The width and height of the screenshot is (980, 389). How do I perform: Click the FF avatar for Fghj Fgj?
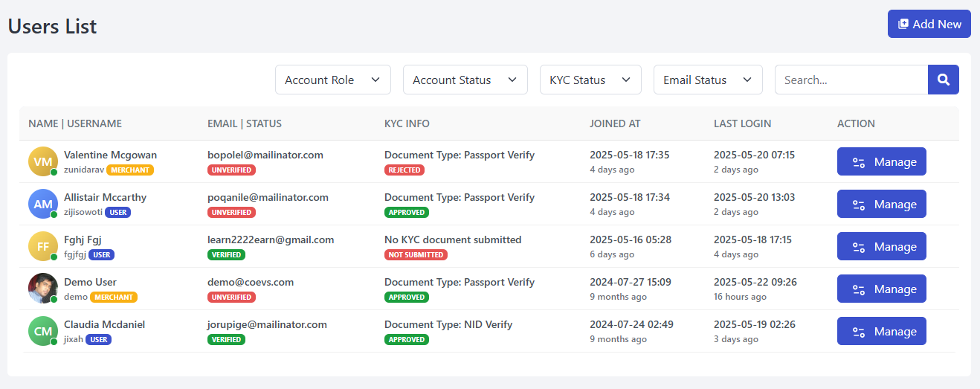click(x=42, y=246)
